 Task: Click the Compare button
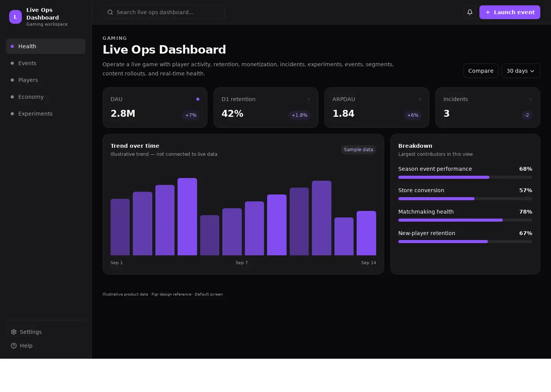click(x=481, y=71)
